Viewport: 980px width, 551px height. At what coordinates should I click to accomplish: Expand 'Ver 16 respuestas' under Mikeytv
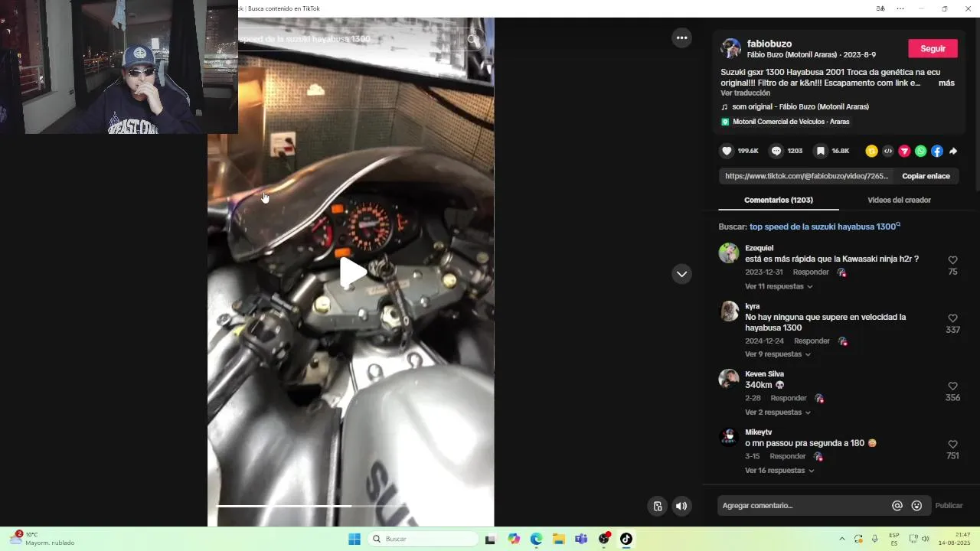pyautogui.click(x=779, y=471)
